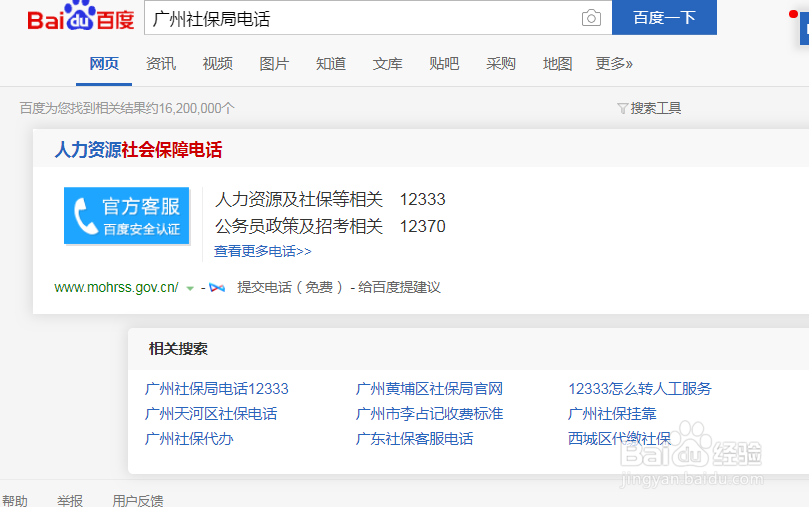Open 搜索工具 filter
Screen dimensions: 809x507
[x=649, y=108]
